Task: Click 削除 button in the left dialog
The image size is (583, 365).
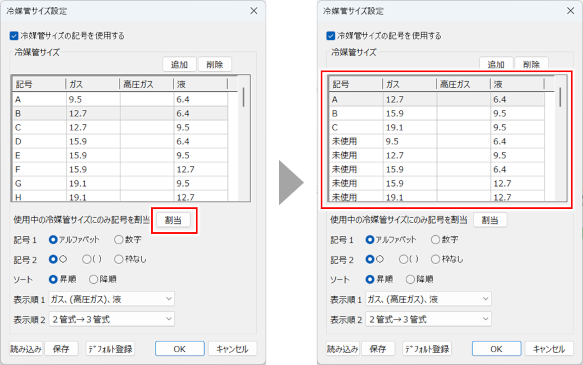Action: pyautogui.click(x=215, y=65)
